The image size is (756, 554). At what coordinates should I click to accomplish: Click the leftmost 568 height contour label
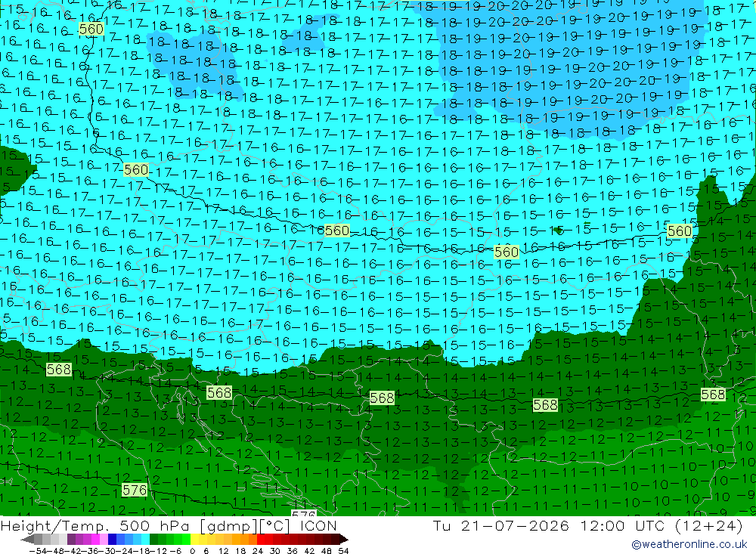[x=59, y=370]
